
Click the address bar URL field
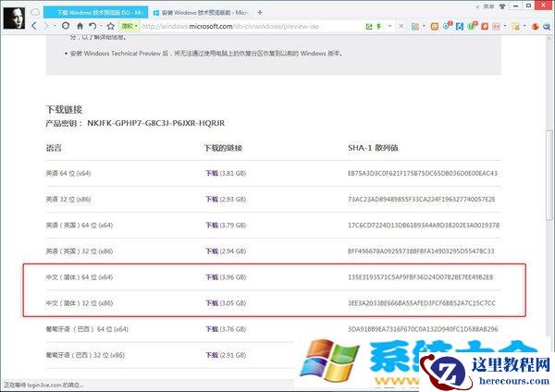[248, 26]
